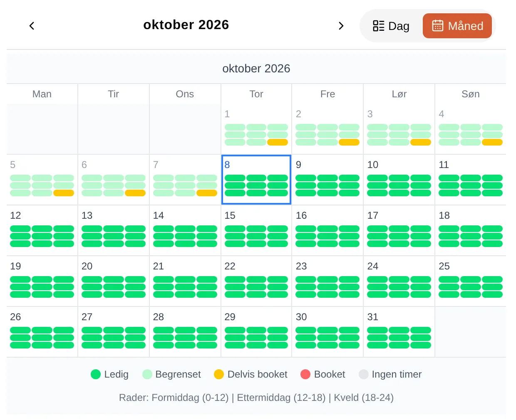This screenshot has width=516, height=420.
Task: Select day 2 in the month grid
Action: point(327,129)
